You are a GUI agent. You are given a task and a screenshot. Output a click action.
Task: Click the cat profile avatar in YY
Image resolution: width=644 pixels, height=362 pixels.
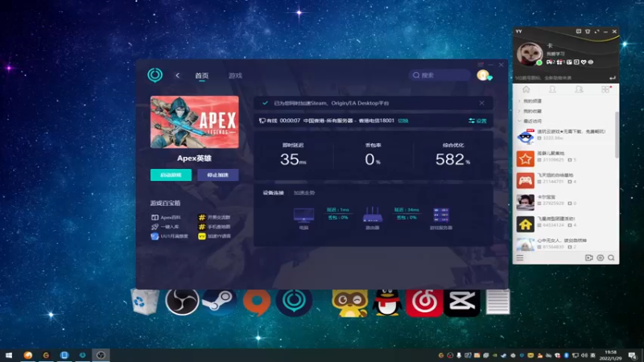(x=530, y=53)
